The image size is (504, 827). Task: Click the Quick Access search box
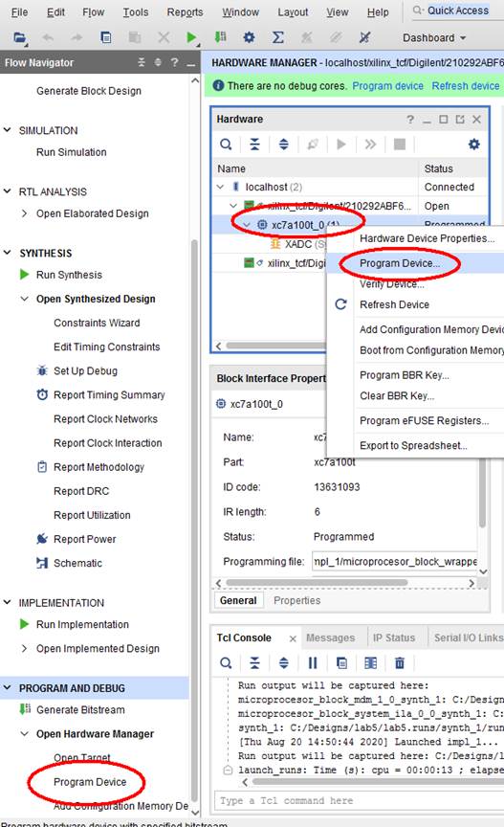click(457, 11)
